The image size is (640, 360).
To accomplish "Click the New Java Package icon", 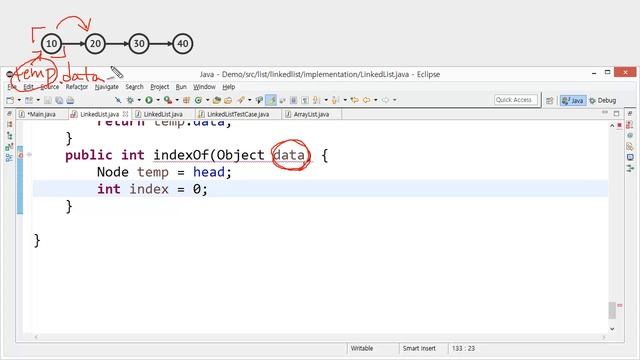I will [x=186, y=100].
